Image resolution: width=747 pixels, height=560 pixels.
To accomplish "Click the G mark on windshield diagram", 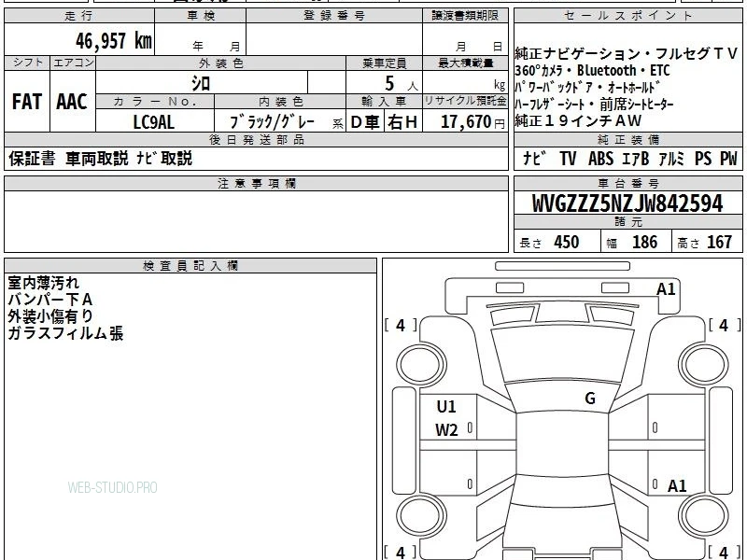I will coord(590,399).
